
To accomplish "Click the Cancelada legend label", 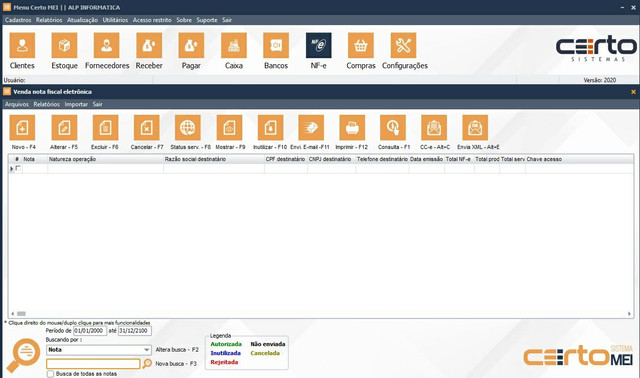I will point(265,353).
